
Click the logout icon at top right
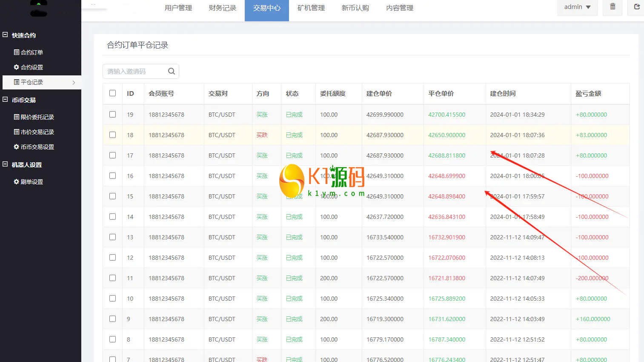(x=637, y=7)
